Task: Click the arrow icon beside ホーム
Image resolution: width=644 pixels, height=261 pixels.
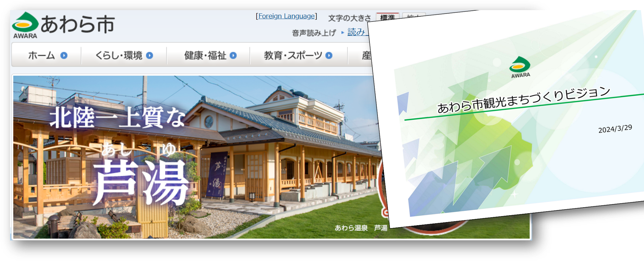Action: pos(64,55)
